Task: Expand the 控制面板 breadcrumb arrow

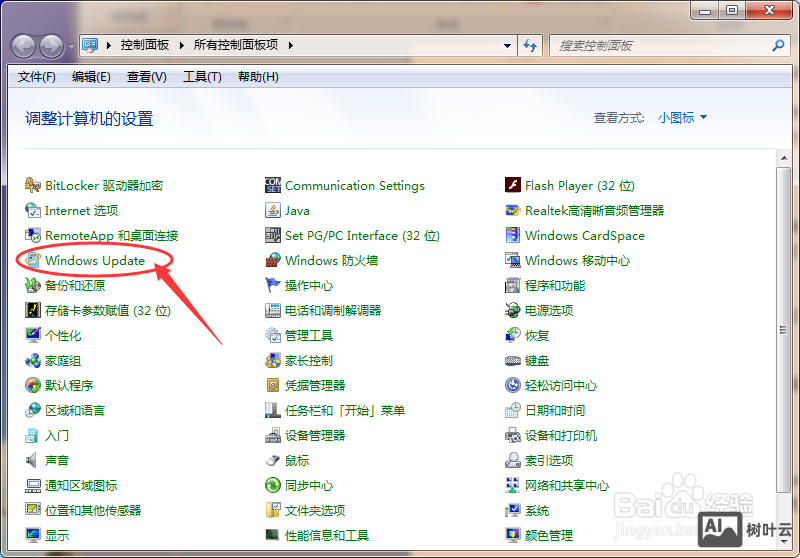Action: coord(182,45)
